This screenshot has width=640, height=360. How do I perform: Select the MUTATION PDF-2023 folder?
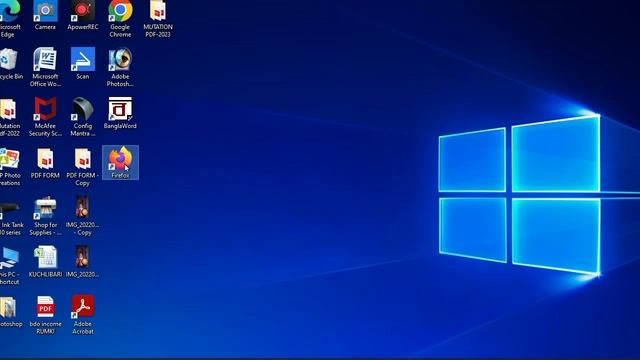click(x=158, y=19)
